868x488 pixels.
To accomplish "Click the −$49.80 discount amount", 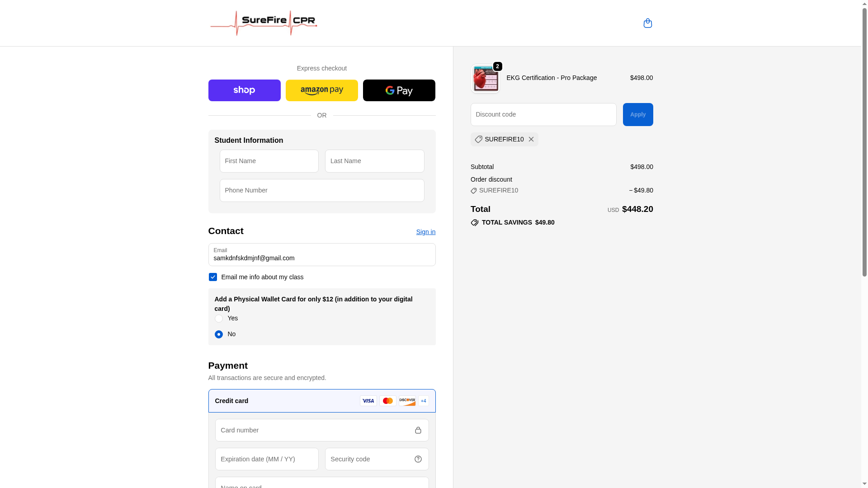I will (x=641, y=190).
